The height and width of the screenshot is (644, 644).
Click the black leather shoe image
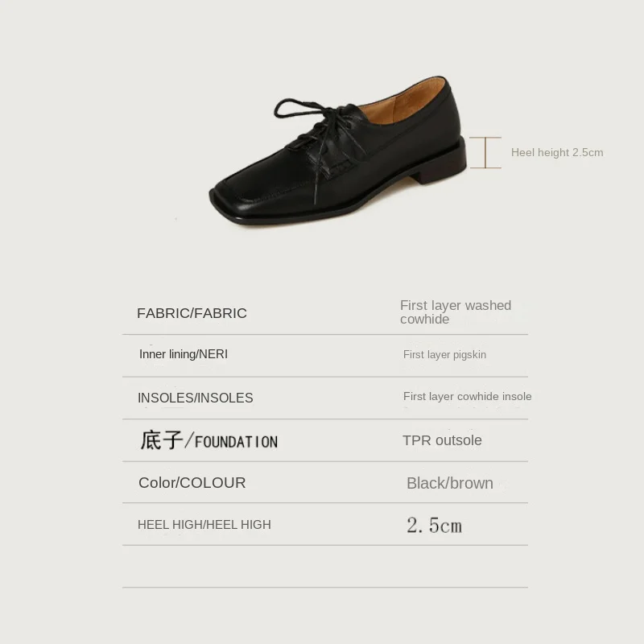[338, 151]
